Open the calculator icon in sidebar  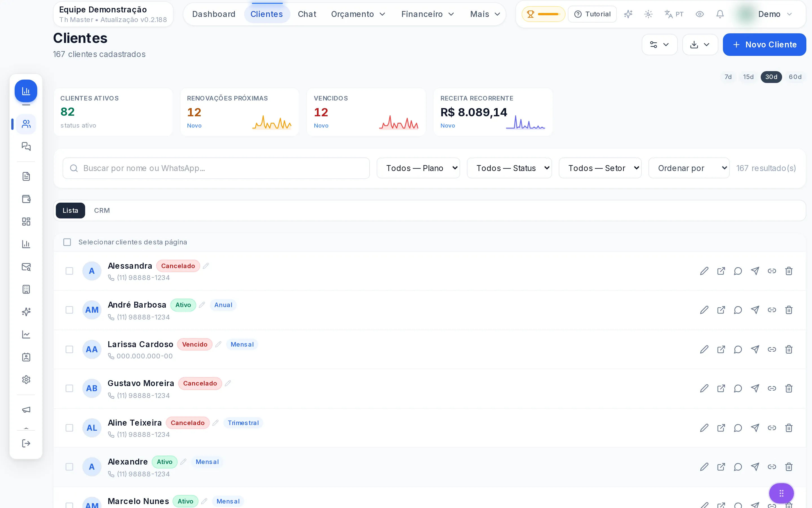point(26,289)
